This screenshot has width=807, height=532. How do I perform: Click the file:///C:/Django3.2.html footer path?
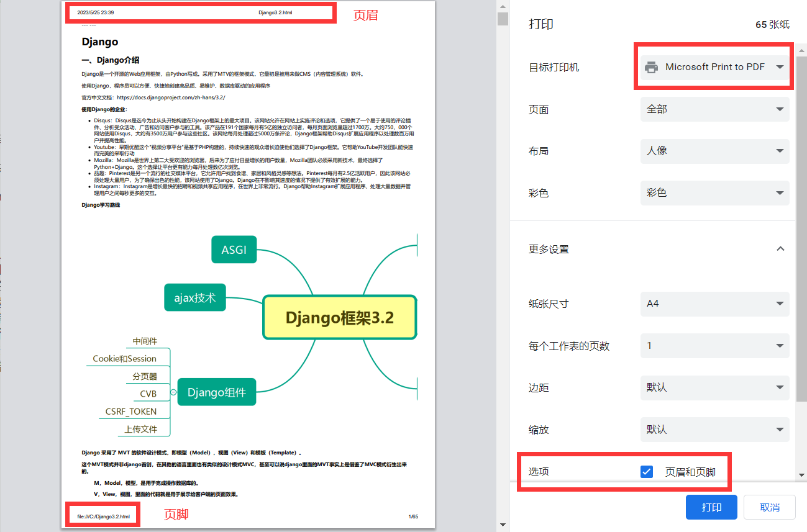[x=104, y=516]
